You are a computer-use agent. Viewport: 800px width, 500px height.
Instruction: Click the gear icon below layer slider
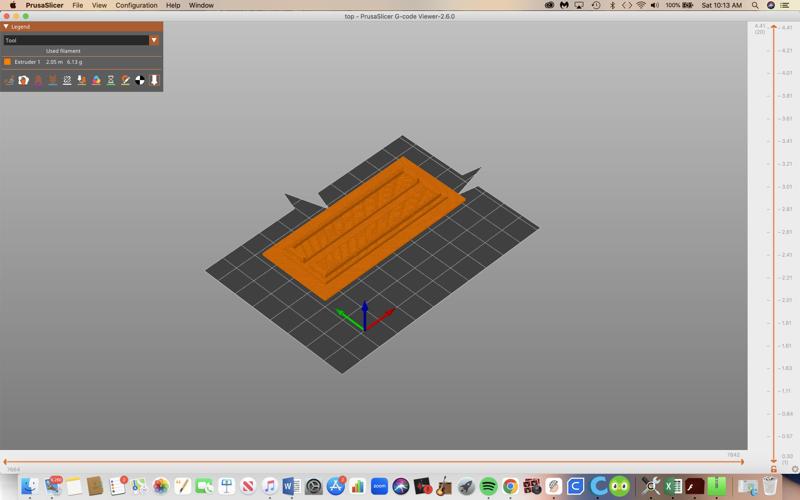pyautogui.click(x=794, y=469)
